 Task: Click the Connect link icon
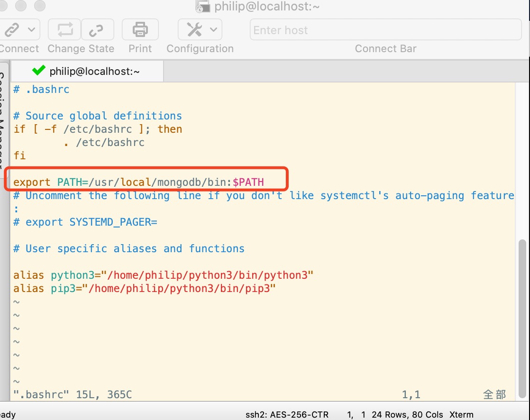coord(12,30)
